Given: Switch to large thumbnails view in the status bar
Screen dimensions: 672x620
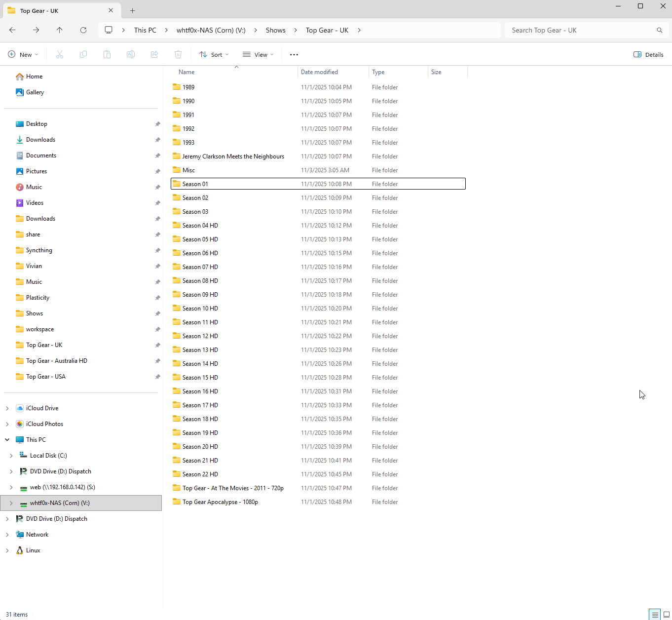Looking at the screenshot, I should 666,615.
